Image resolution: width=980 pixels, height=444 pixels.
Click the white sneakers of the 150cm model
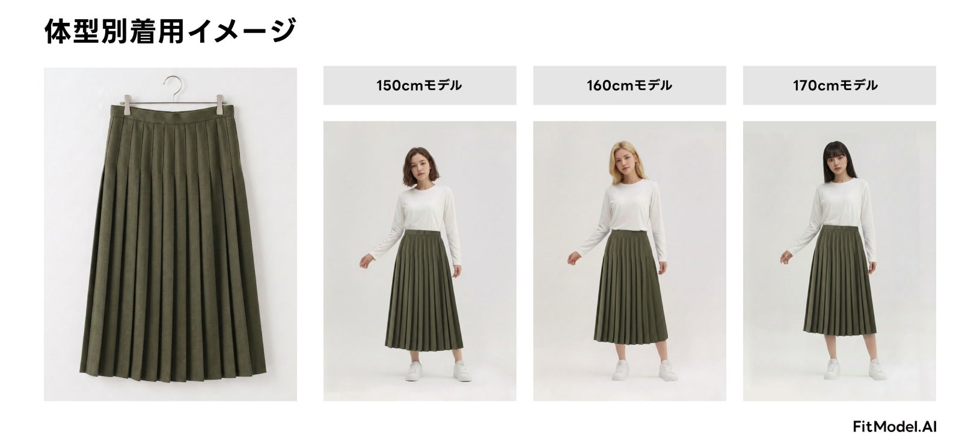[434, 371]
